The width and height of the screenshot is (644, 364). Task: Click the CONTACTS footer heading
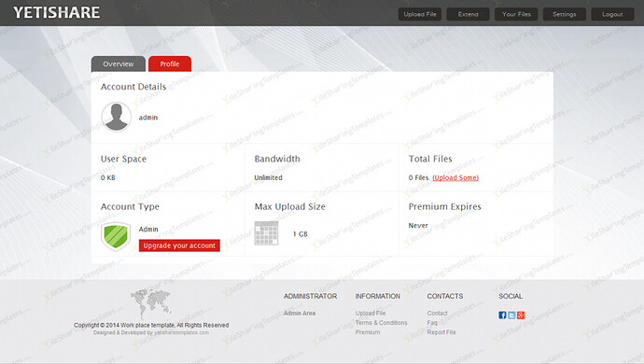coord(445,296)
